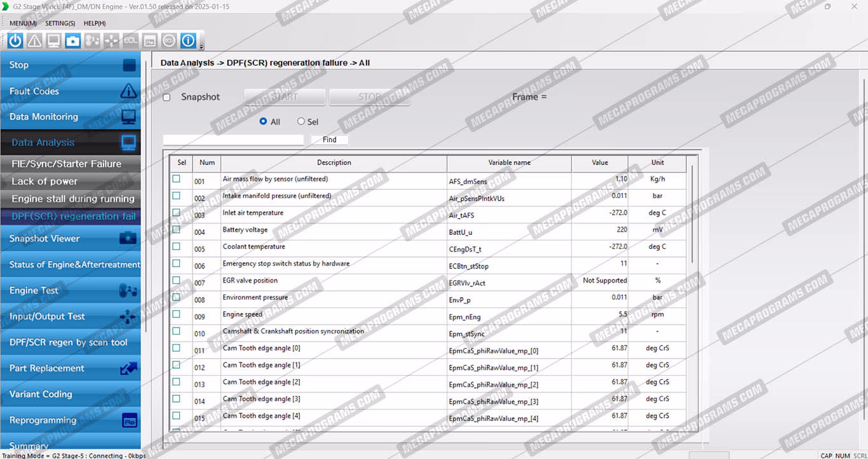Open the MENU(M) menu

(23, 23)
